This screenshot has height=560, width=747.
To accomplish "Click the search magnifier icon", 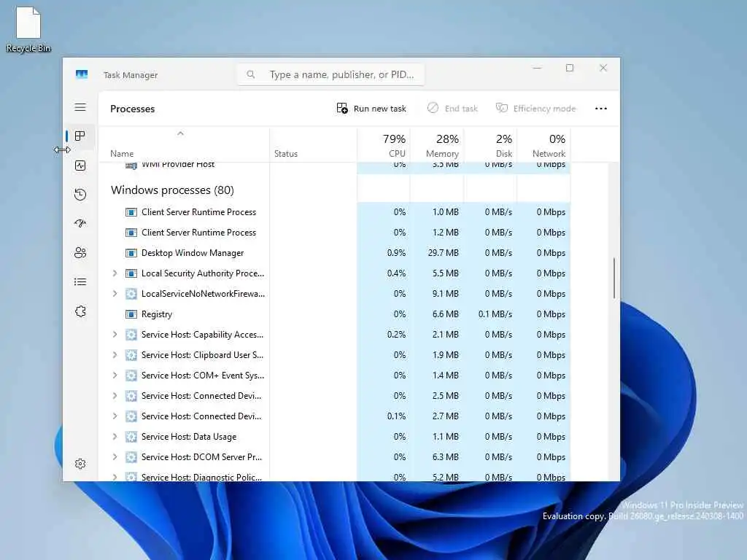I will pyautogui.click(x=251, y=74).
